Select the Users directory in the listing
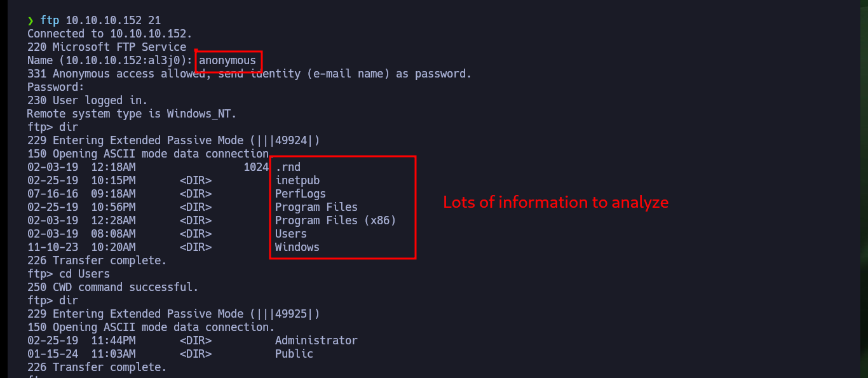 coord(291,234)
